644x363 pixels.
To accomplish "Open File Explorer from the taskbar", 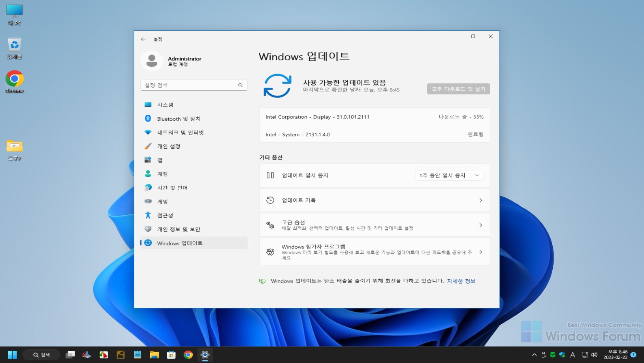I will pos(154,355).
